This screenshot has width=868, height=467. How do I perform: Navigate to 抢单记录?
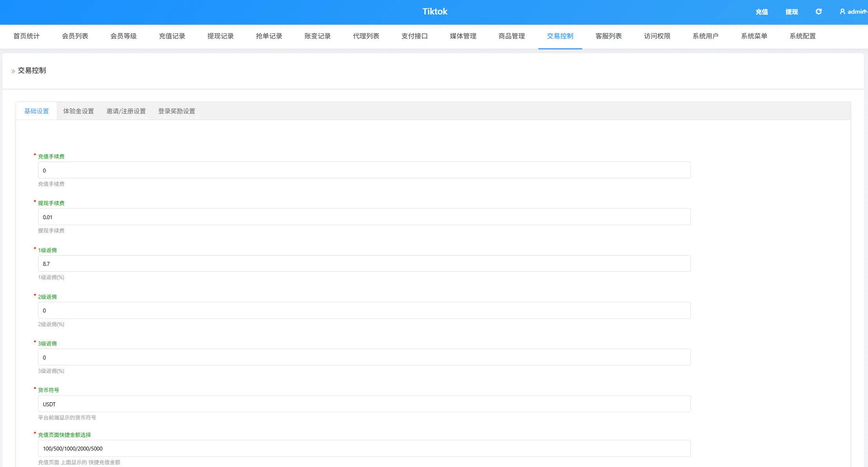[269, 36]
